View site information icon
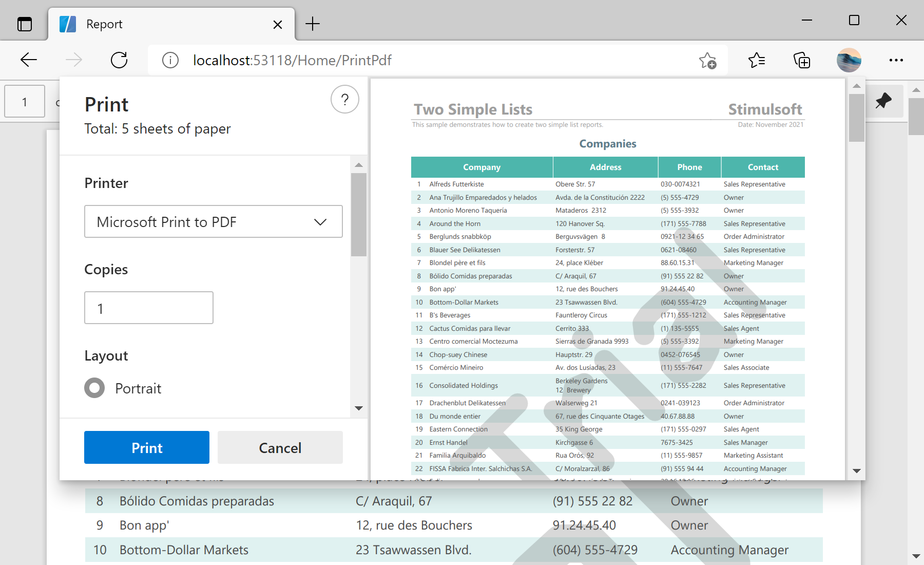Screen dimensions: 924x565 tap(170, 60)
